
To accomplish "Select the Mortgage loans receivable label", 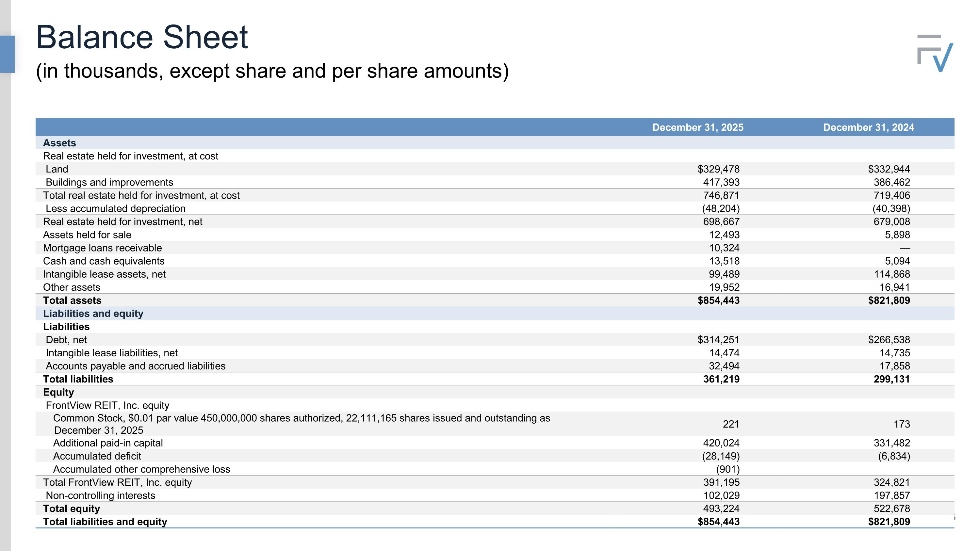I will 102,248.
